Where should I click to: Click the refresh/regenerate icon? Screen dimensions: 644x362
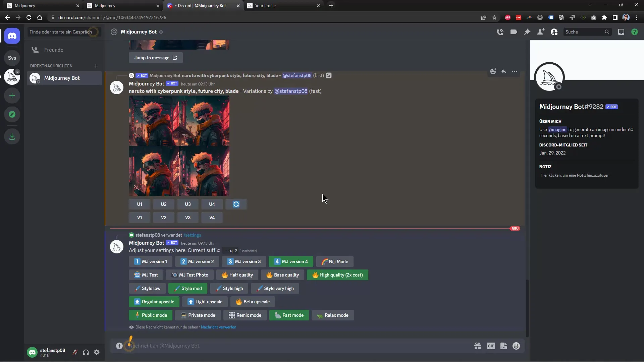236,204
